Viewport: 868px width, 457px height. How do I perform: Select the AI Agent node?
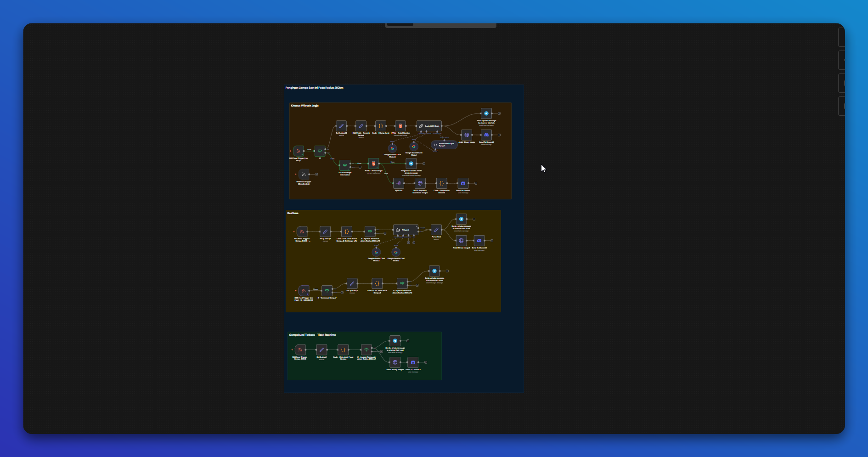[x=406, y=230]
